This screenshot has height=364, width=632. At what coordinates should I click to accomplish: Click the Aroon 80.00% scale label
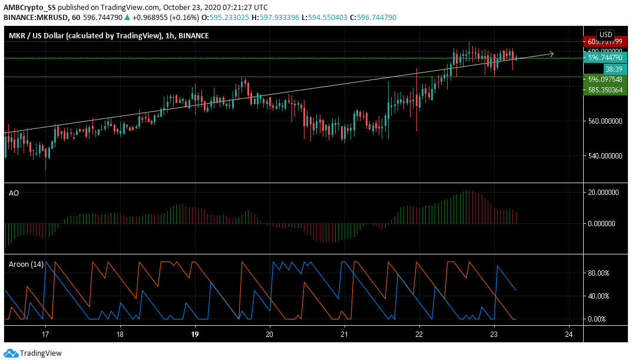point(598,273)
